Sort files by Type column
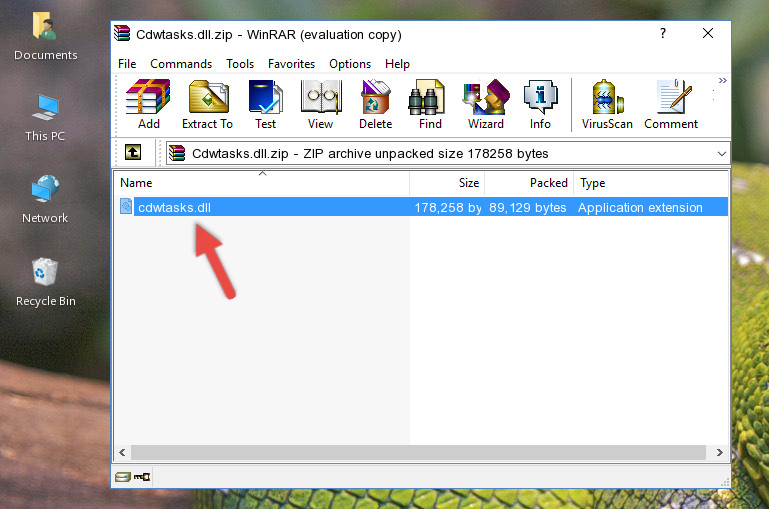This screenshot has width=769, height=509. pyautogui.click(x=650, y=183)
